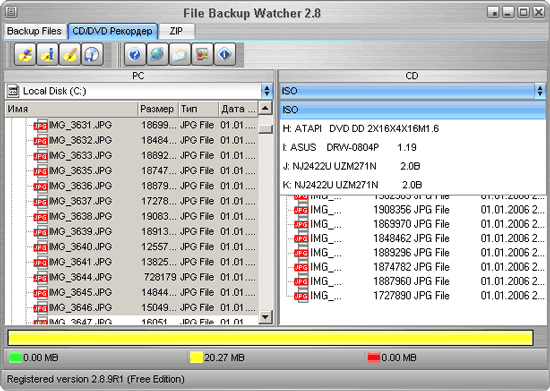The image size is (550, 391).
Task: Click the users toolbar icon
Action: click(x=202, y=54)
